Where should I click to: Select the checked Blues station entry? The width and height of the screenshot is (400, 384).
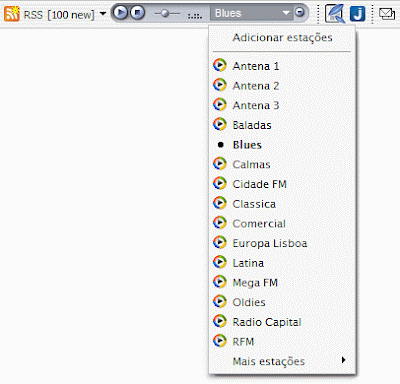(x=282, y=145)
